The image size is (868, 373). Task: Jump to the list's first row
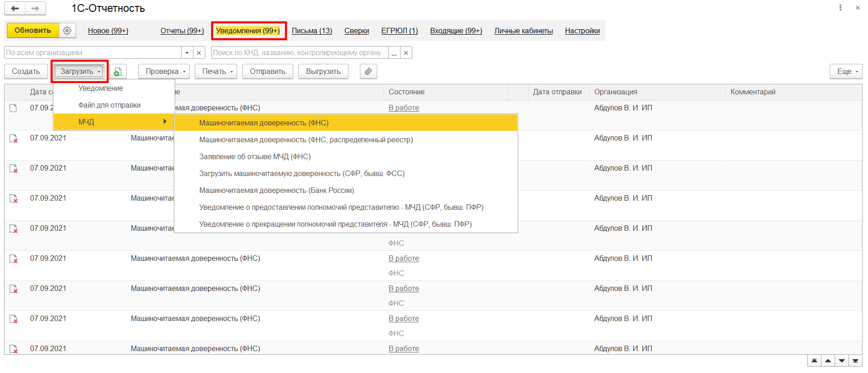pyautogui.click(x=814, y=361)
